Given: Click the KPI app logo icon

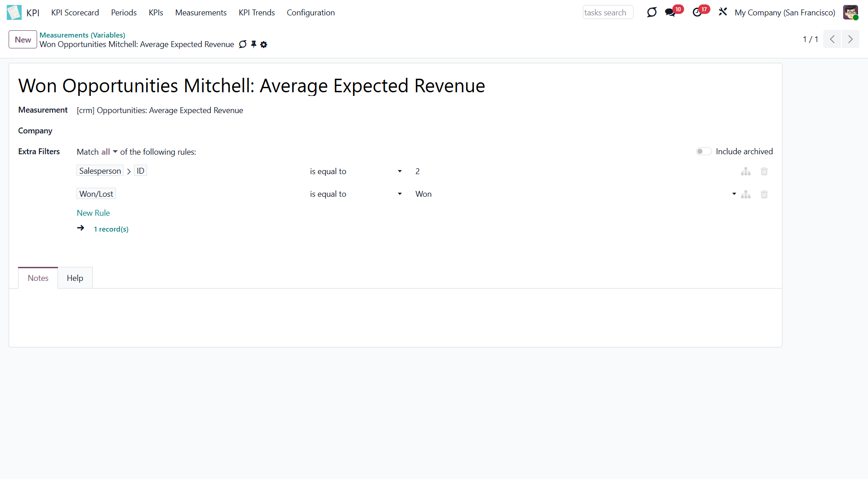Looking at the screenshot, I should [x=14, y=12].
